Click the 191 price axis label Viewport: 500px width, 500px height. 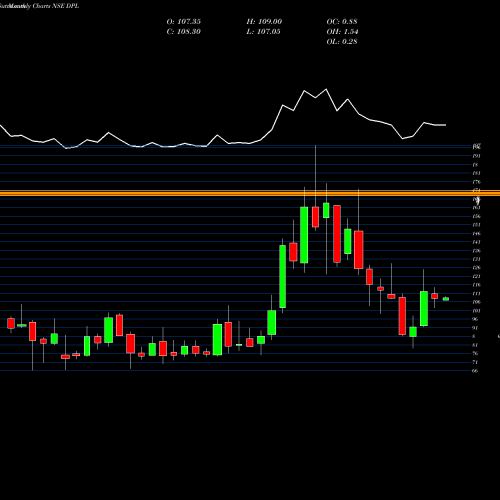pos(476,156)
